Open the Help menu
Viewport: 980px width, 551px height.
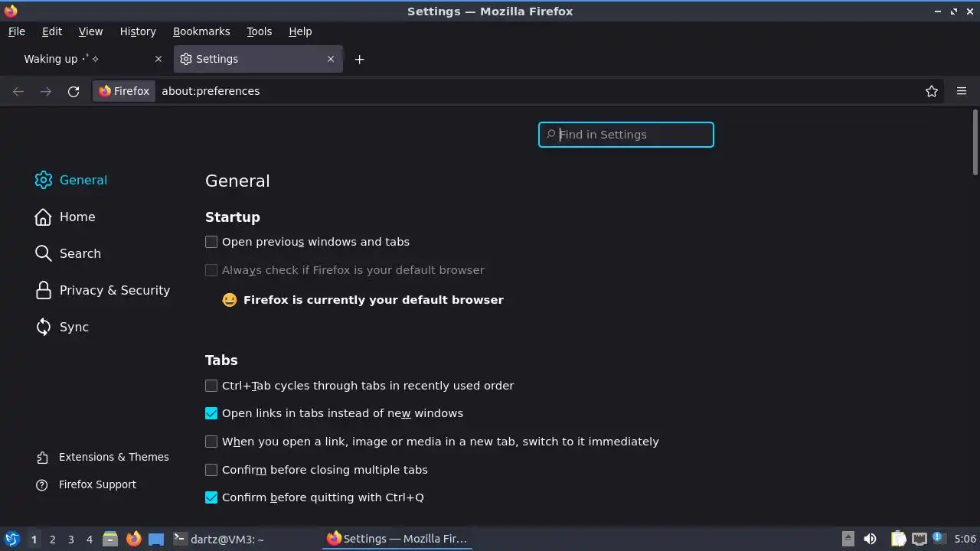click(300, 31)
